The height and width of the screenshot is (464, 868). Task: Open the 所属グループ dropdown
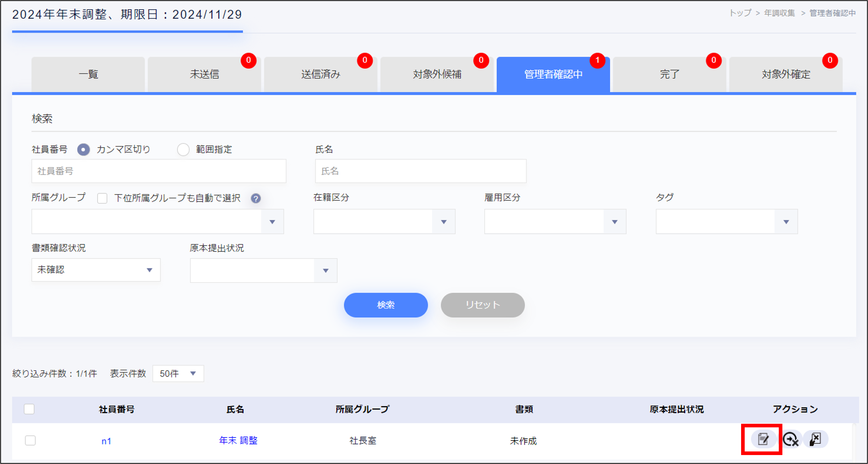[x=157, y=222]
